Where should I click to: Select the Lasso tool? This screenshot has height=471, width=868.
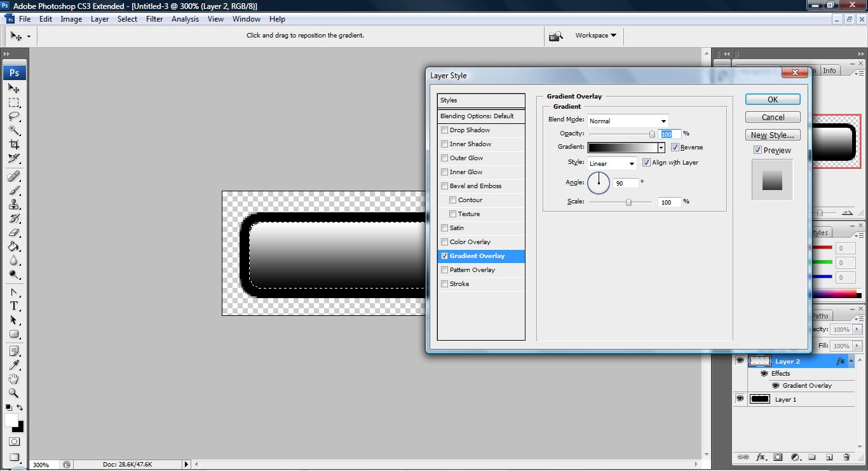[14, 116]
